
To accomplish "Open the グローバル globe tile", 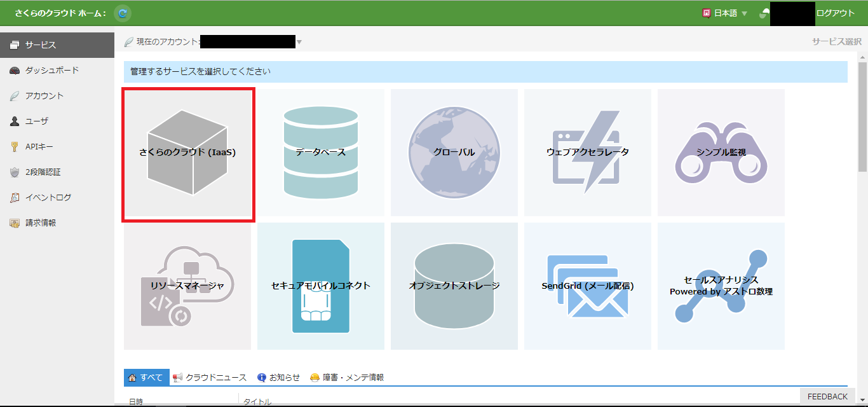I will [x=454, y=153].
